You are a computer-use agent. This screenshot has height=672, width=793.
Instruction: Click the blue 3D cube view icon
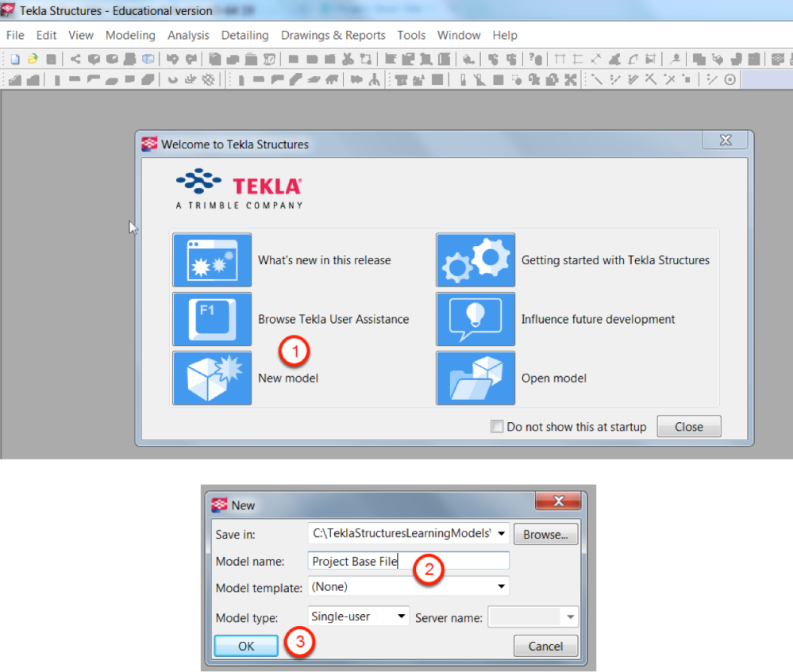click(x=148, y=60)
